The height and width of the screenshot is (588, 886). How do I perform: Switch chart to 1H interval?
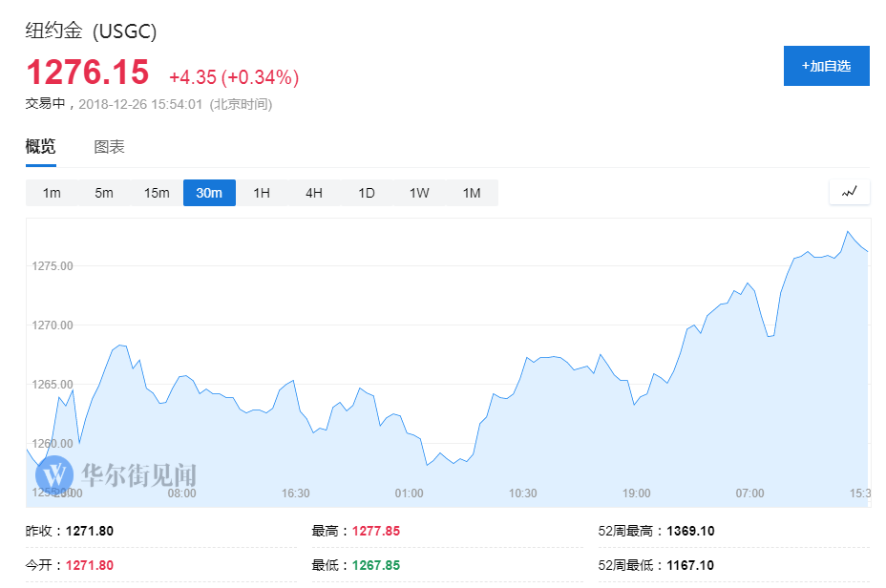(x=262, y=193)
